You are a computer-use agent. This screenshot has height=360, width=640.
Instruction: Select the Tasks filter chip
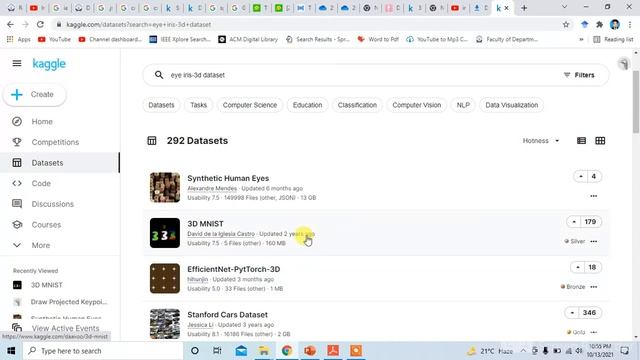198,105
